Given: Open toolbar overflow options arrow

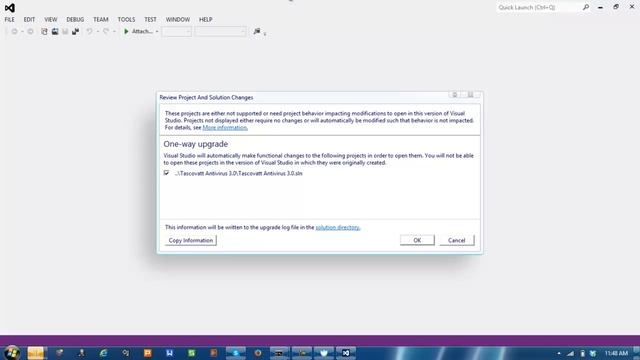Looking at the screenshot, I should coord(265,33).
